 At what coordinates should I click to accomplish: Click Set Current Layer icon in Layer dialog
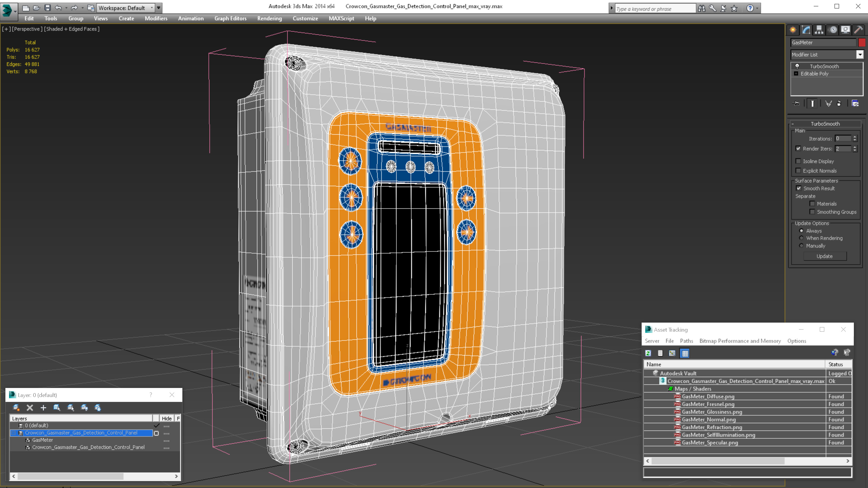(71, 408)
